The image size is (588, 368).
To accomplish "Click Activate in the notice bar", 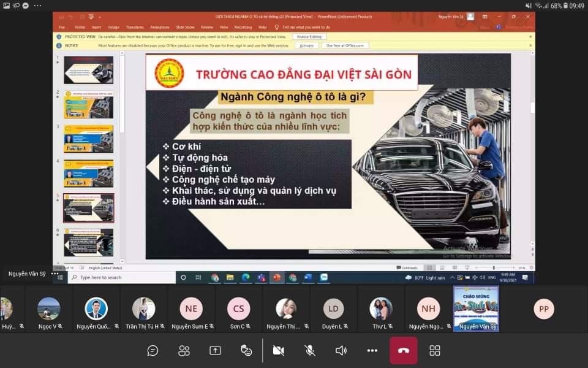I will pyautogui.click(x=306, y=45).
